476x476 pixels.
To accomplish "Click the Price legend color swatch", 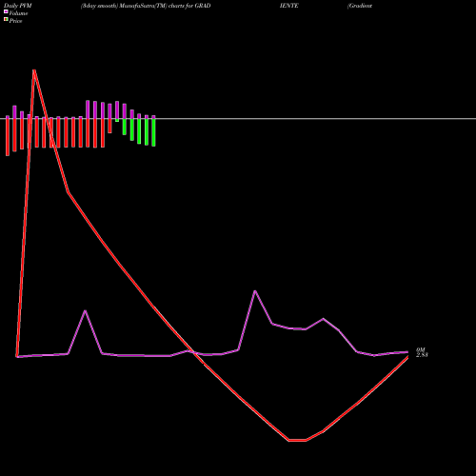I will coord(6,20).
